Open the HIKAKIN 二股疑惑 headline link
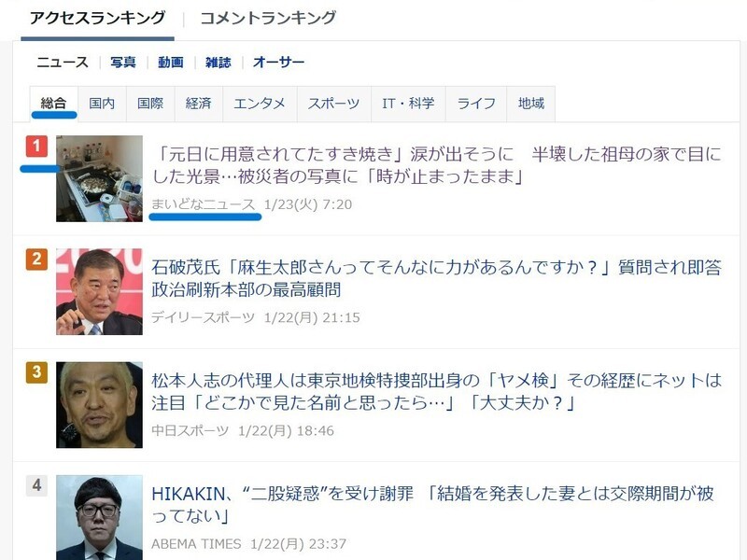 point(432,505)
